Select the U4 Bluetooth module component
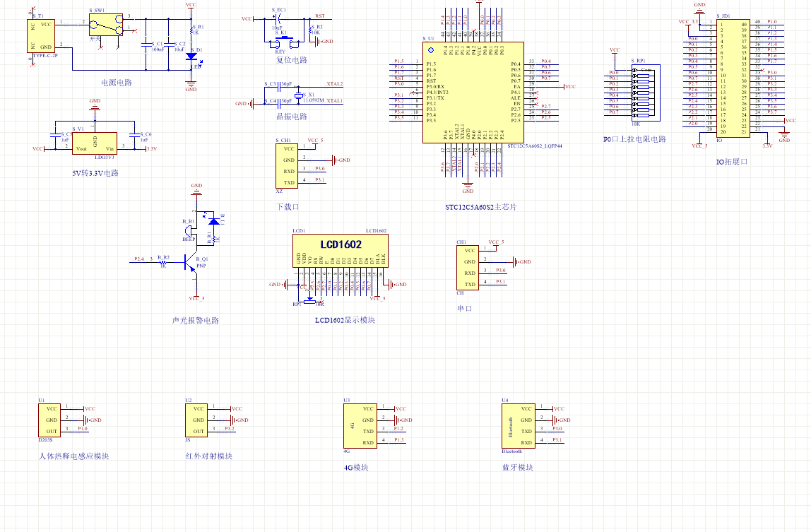Screen dimensions: 811x532 pyautogui.click(x=519, y=426)
